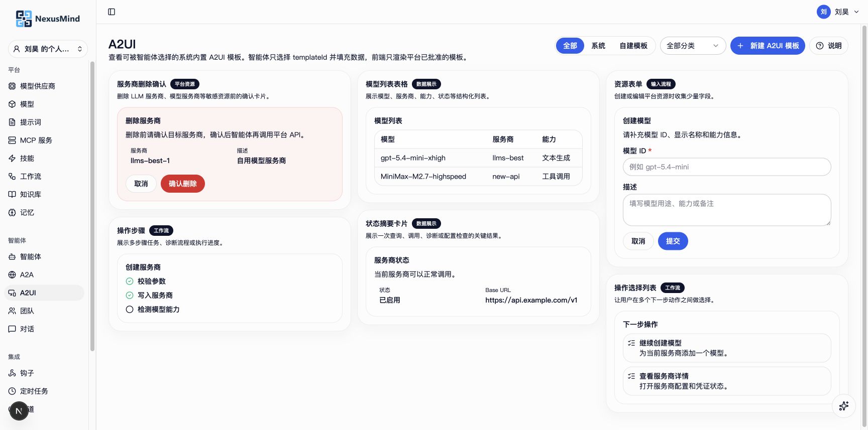Click the 钩子 webhook icon

[x=12, y=373]
